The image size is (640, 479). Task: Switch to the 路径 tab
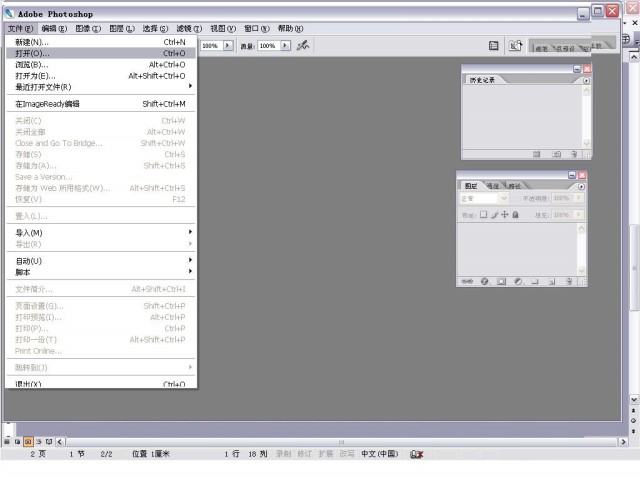(x=514, y=186)
